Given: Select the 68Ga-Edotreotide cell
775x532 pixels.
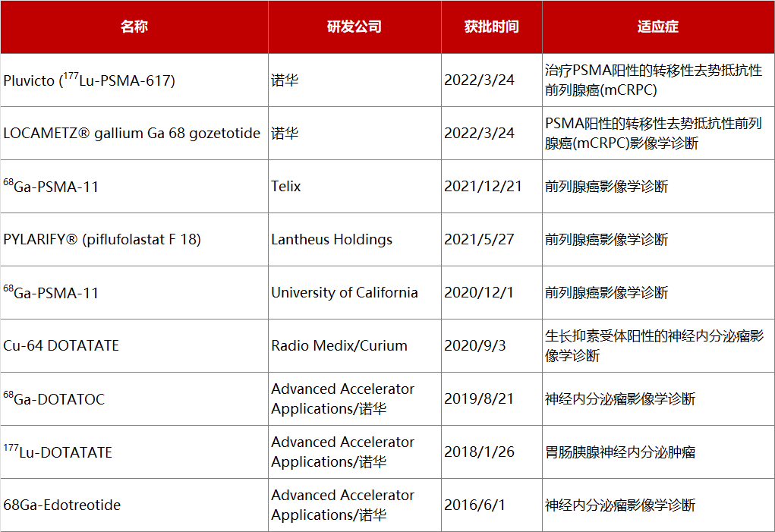Looking at the screenshot, I should coord(134,505).
